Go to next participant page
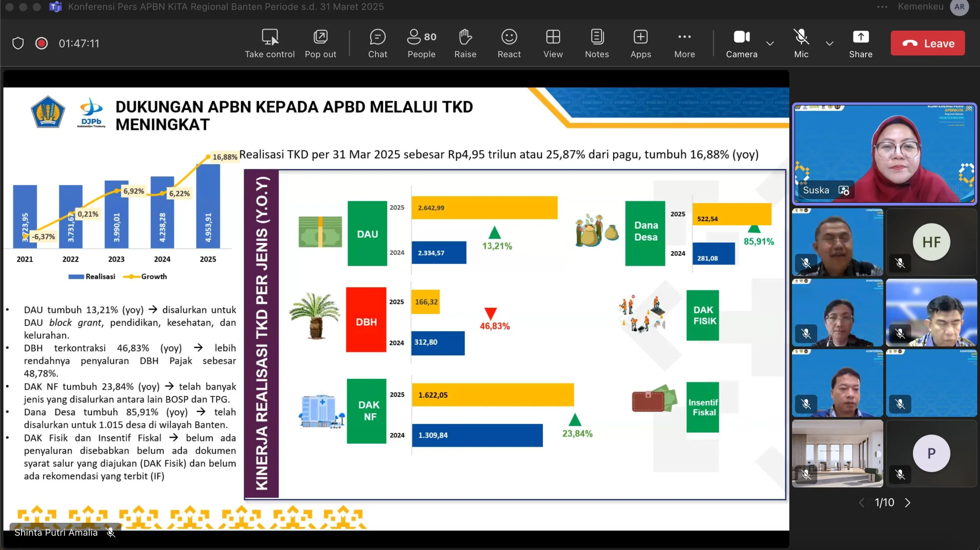The image size is (980, 550). click(908, 503)
